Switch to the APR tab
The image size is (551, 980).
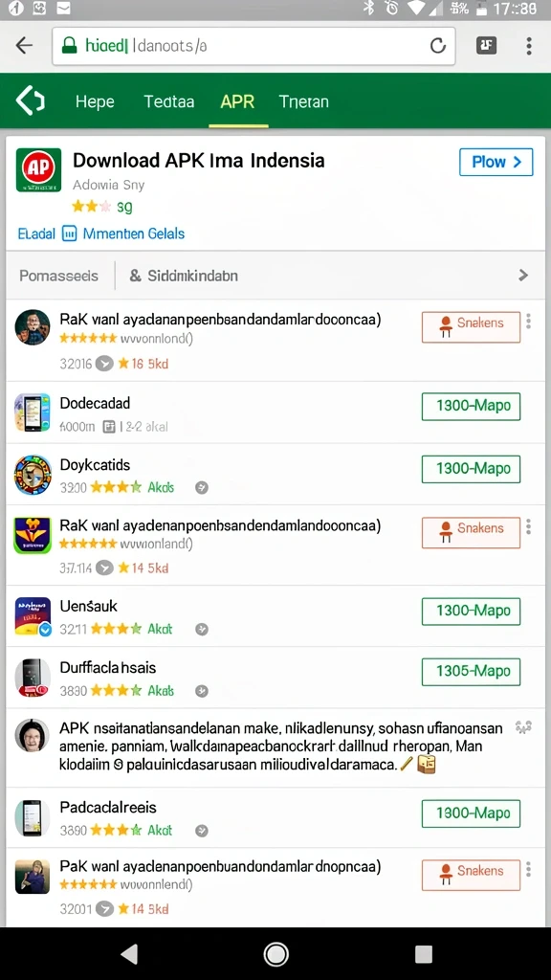237,101
